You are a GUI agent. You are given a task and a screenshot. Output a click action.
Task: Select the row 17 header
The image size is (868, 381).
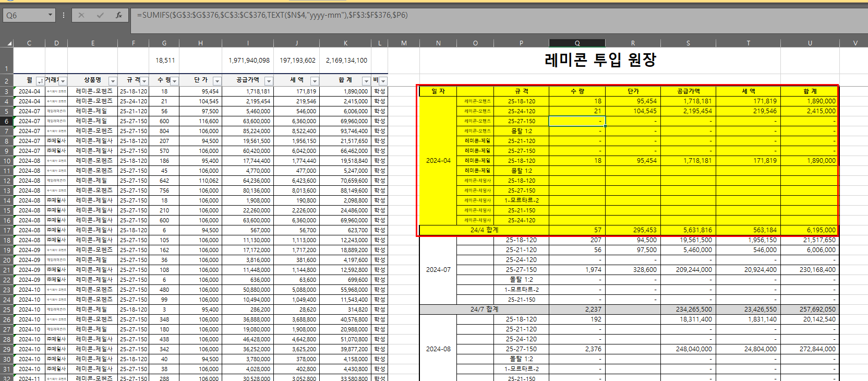[7, 230]
